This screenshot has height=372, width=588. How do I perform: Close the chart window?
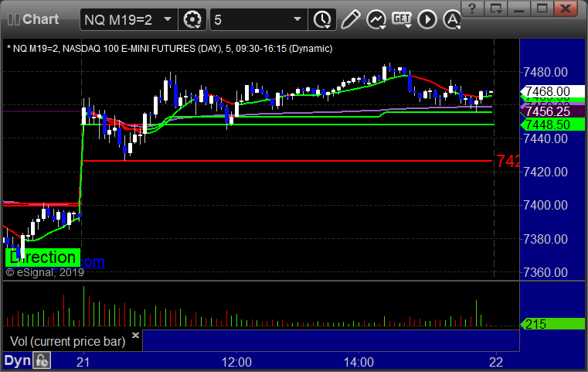[565, 8]
